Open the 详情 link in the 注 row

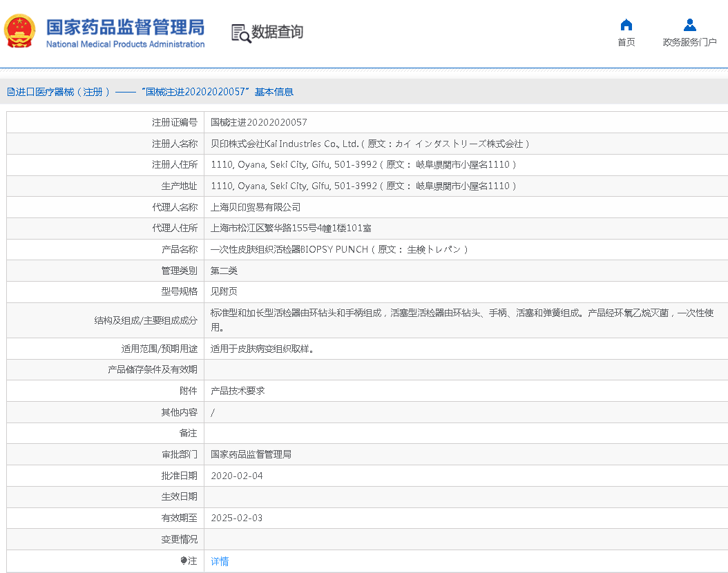[219, 561]
